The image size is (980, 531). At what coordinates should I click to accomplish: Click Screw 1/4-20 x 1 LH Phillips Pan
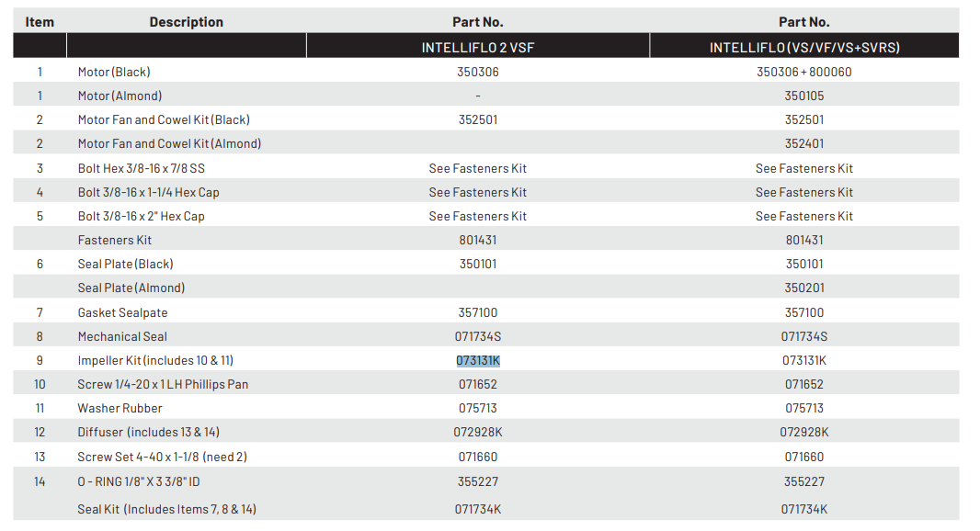(163, 384)
